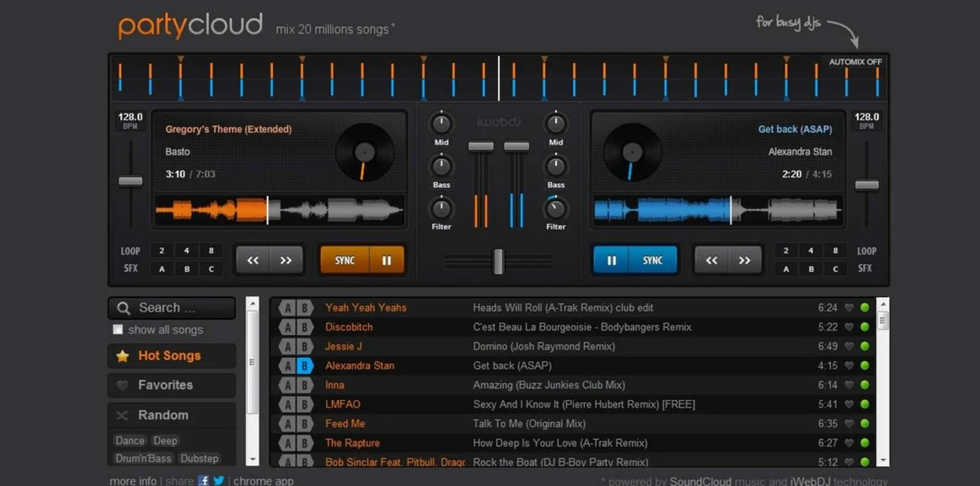The image size is (980, 486).
Task: Share on Twitter icon
Action: (x=219, y=481)
